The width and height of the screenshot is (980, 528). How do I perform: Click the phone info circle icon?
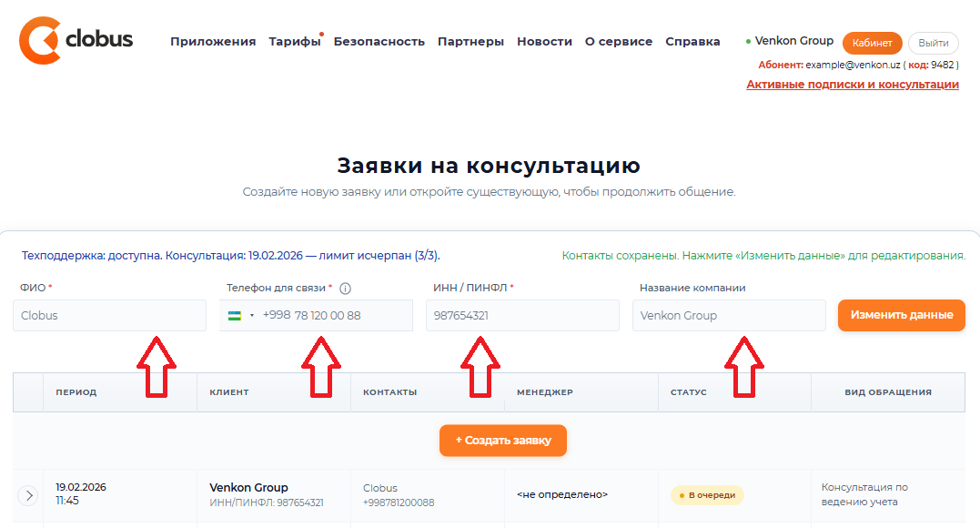(345, 289)
